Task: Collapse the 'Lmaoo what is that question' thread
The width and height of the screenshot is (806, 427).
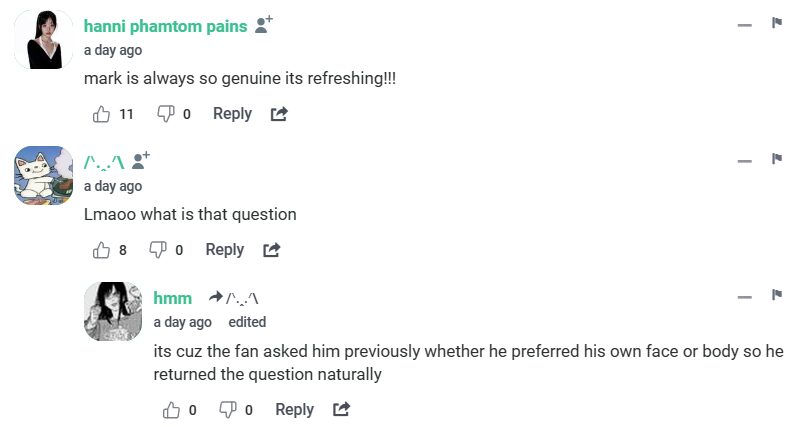Action: point(744,160)
